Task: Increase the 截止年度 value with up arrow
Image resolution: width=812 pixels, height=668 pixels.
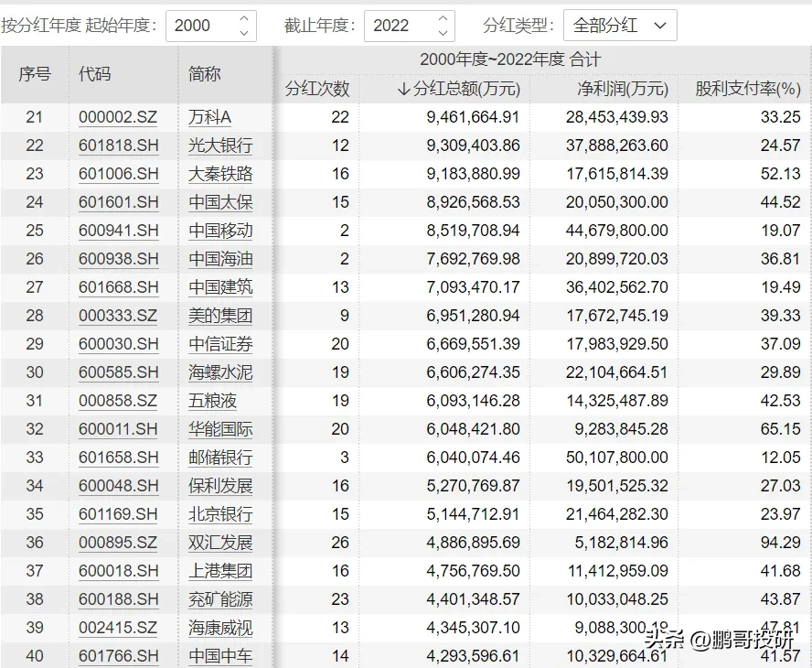Action: [443, 18]
